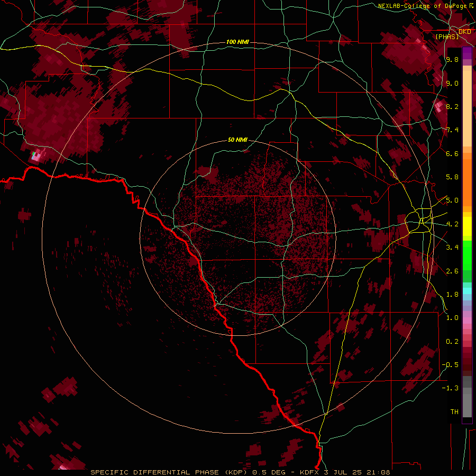Click the TH threshold legend label

click(454, 412)
